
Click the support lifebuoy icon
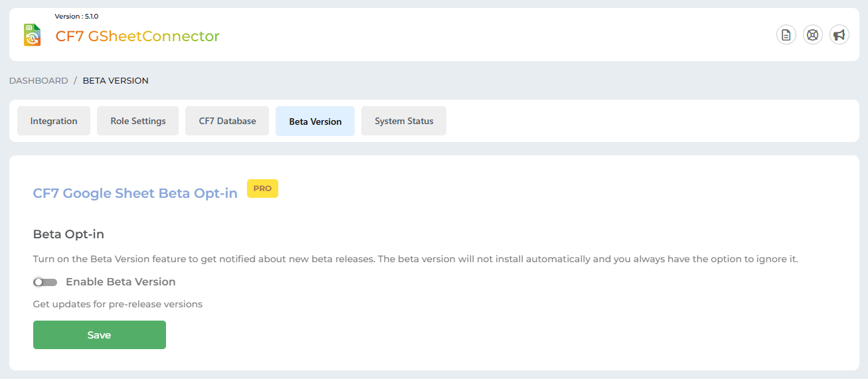[813, 35]
